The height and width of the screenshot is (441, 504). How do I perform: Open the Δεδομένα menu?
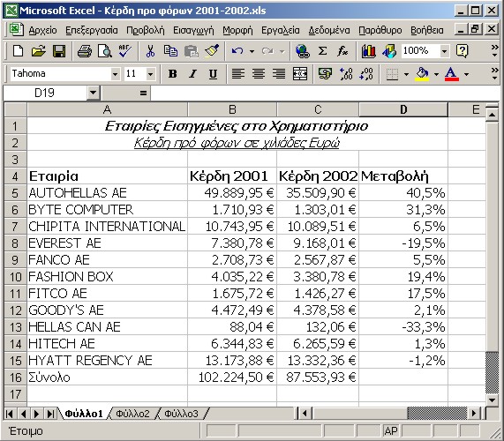click(329, 30)
